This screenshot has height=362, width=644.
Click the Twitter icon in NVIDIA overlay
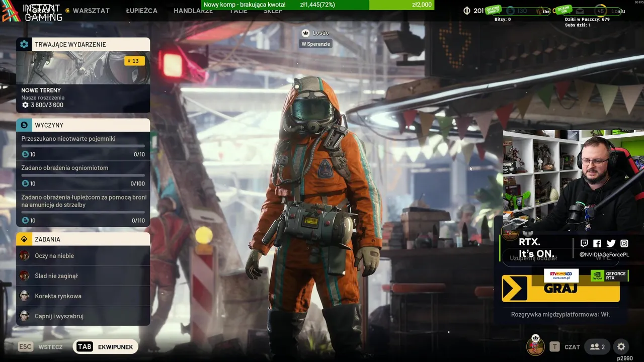(x=611, y=243)
